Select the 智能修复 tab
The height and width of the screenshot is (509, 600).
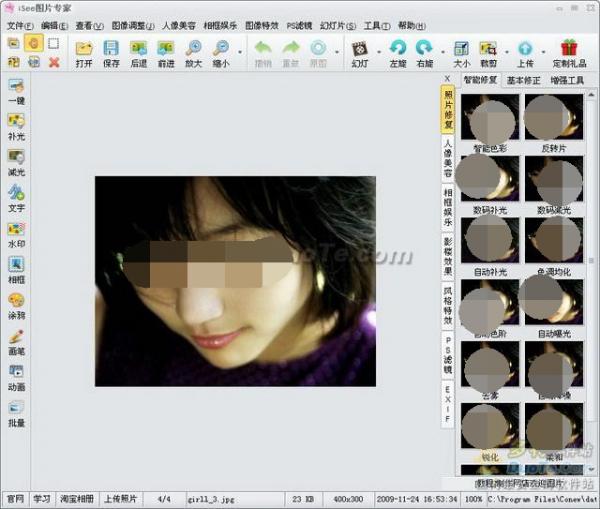click(x=480, y=80)
